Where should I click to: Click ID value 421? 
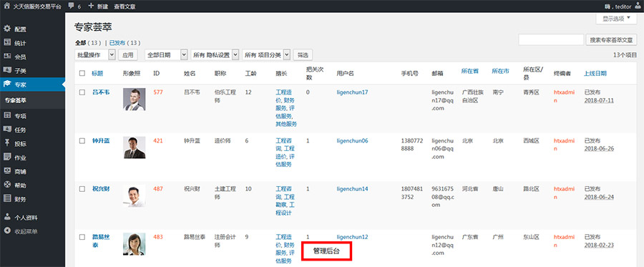click(x=158, y=141)
